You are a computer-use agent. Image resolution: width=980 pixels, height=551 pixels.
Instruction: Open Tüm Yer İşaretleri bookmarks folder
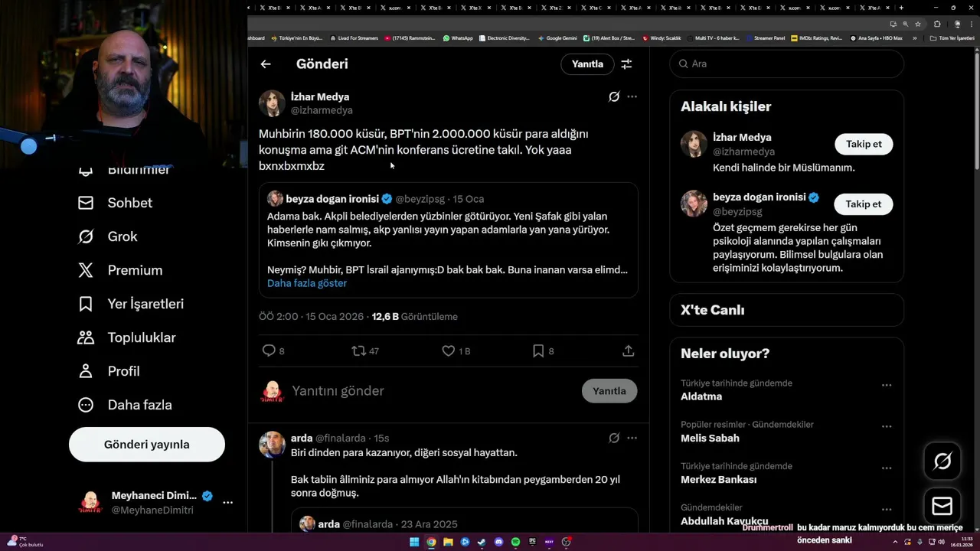point(952,37)
